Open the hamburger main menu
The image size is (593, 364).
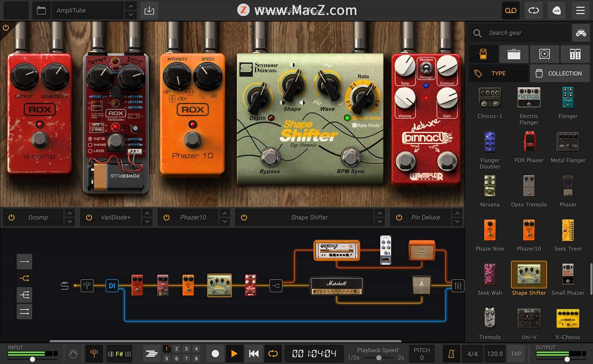[x=580, y=11]
